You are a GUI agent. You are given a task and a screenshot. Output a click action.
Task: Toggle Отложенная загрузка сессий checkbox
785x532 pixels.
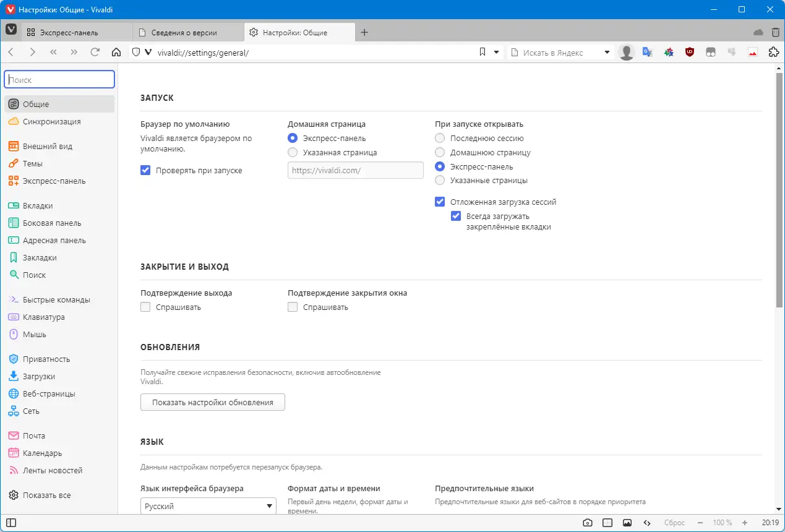[440, 202]
